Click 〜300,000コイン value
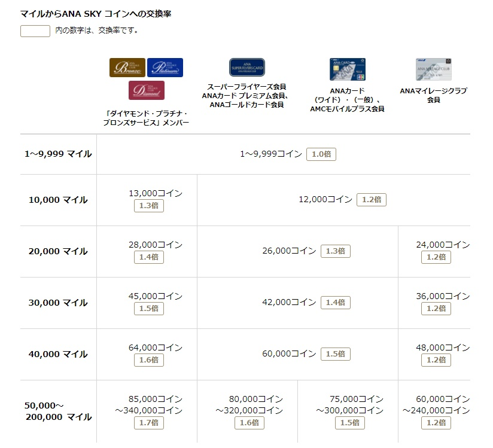493x448 pixels. 350,410
